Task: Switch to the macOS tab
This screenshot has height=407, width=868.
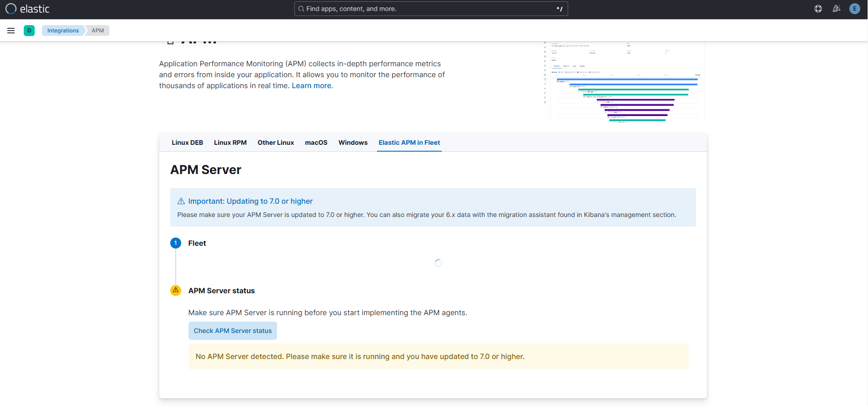Action: coord(316,143)
